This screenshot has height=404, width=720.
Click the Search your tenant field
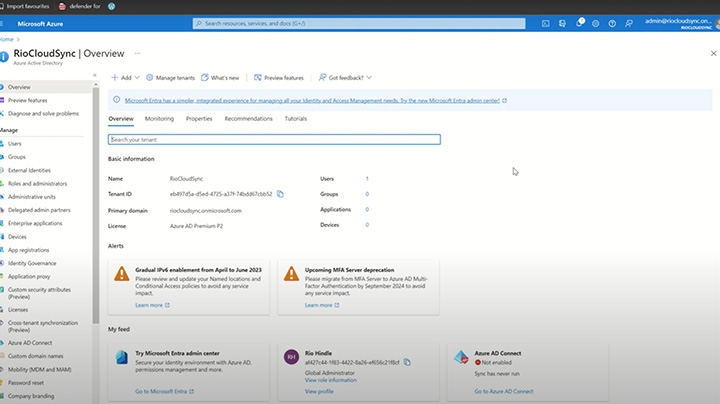[x=273, y=139]
